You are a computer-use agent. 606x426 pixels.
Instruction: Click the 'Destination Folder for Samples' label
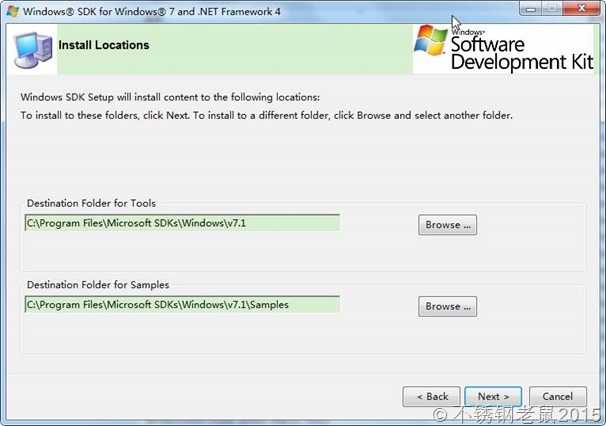[x=98, y=285]
